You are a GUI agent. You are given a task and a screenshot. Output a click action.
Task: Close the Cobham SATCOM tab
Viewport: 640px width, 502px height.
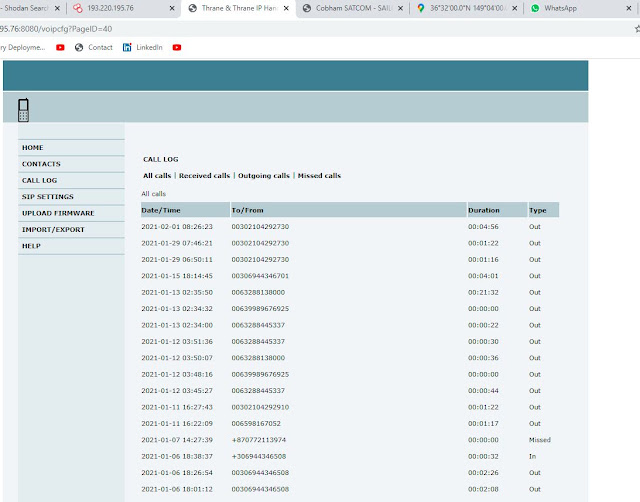[400, 8]
